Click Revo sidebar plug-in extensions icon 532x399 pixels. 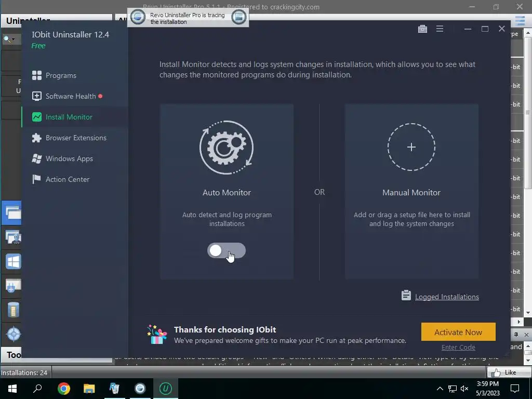(x=13, y=286)
